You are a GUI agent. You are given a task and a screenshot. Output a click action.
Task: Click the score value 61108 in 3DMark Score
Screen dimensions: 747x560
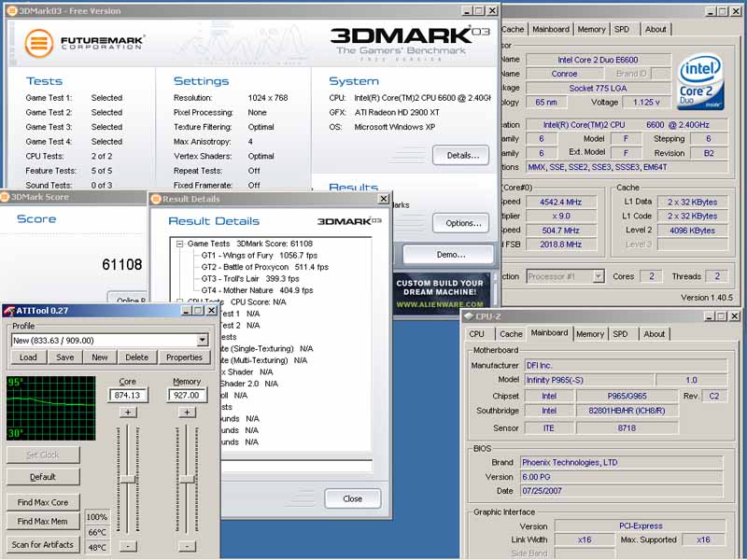click(x=122, y=265)
